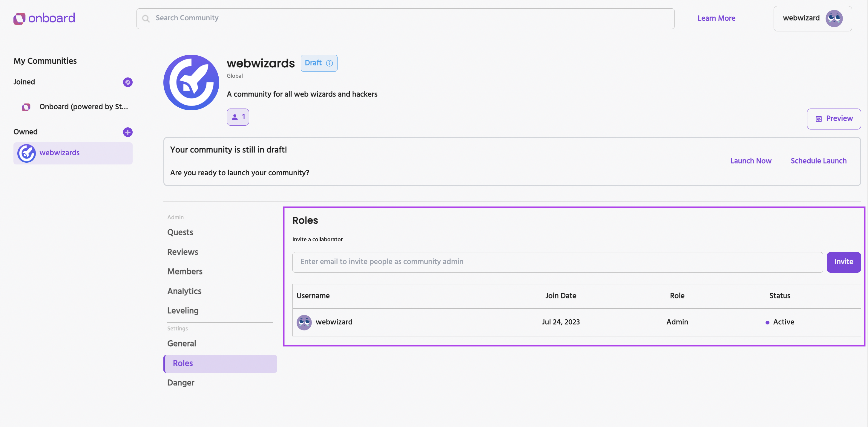The width and height of the screenshot is (868, 427).
Task: Click webwizard avatar in roles table
Action: tap(304, 322)
